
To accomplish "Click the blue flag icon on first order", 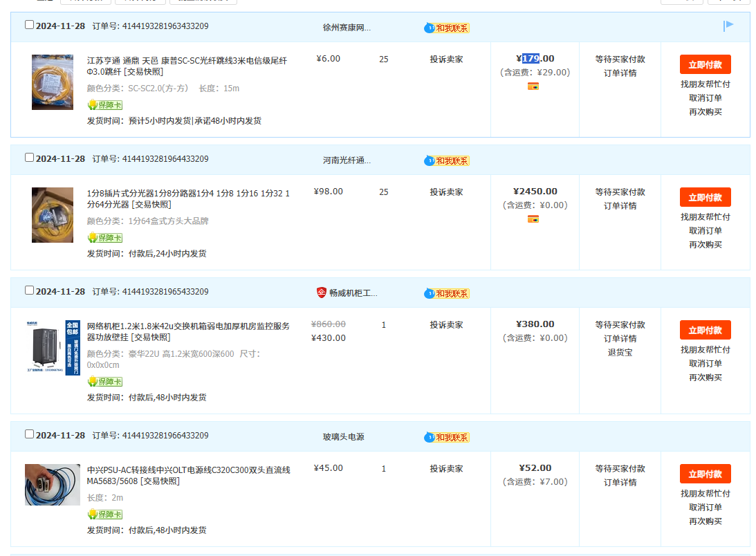I will (x=728, y=26).
